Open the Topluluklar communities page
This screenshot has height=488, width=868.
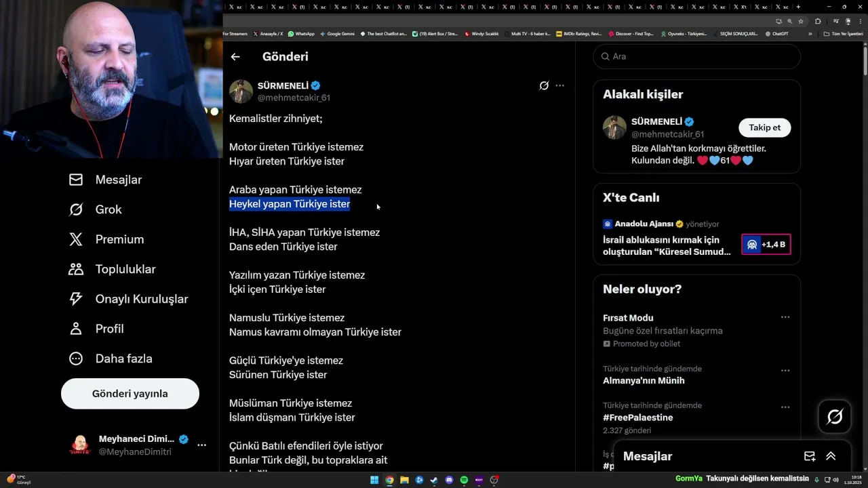[x=112, y=269]
